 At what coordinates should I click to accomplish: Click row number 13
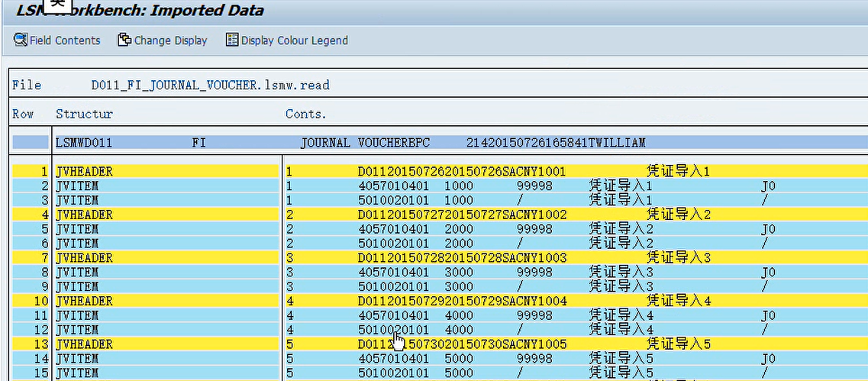[x=42, y=344]
